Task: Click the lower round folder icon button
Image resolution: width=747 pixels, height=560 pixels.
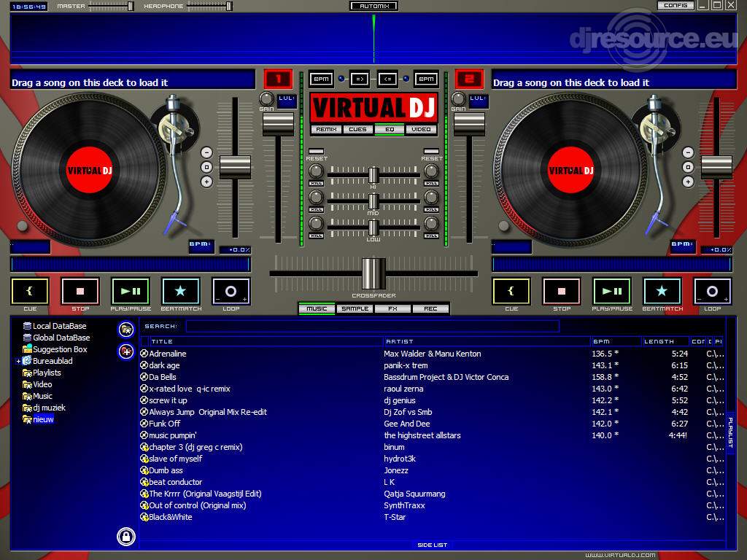Action: coord(125,351)
